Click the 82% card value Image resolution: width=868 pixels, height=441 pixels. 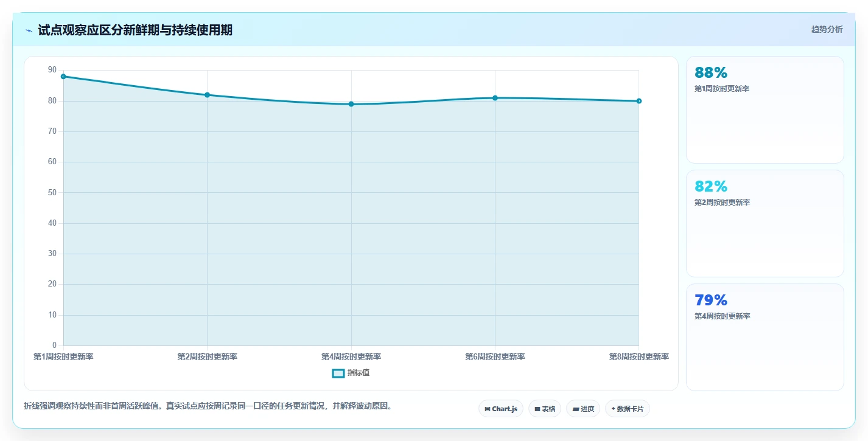[x=711, y=187]
